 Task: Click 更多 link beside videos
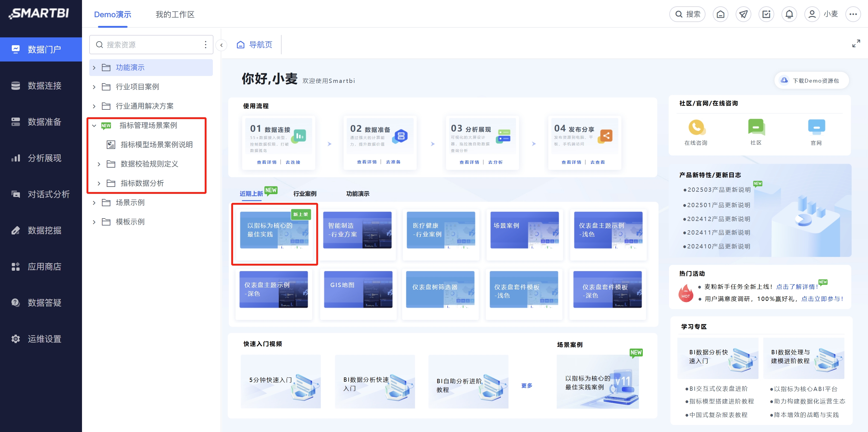click(x=527, y=386)
